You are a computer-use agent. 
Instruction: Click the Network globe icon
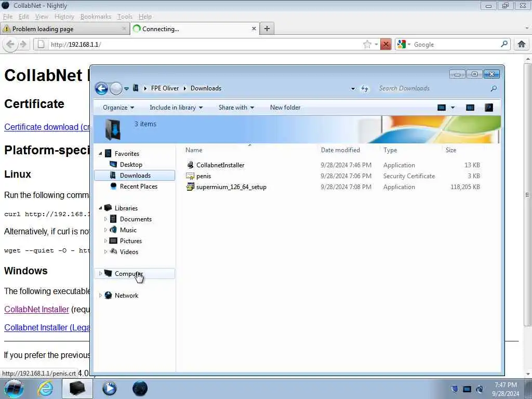pos(108,296)
